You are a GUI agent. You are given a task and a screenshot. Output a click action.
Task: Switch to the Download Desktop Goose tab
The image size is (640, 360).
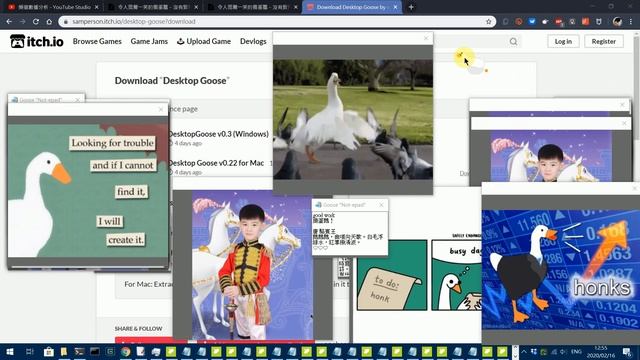[352, 7]
